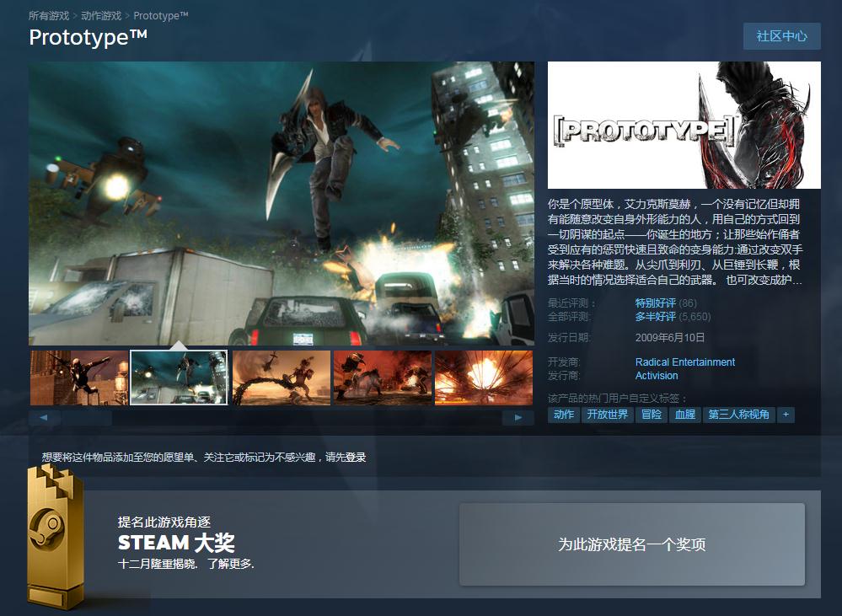Click left arrow of screenshot strip
Screen dimensions: 842x616
coord(44,417)
